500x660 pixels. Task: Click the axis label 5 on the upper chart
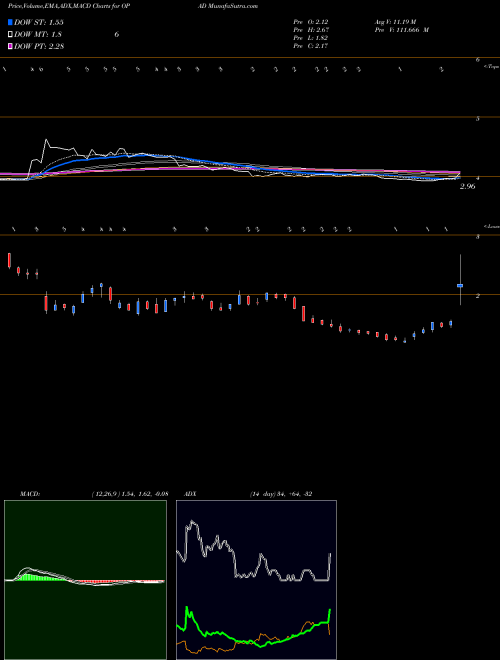478,119
